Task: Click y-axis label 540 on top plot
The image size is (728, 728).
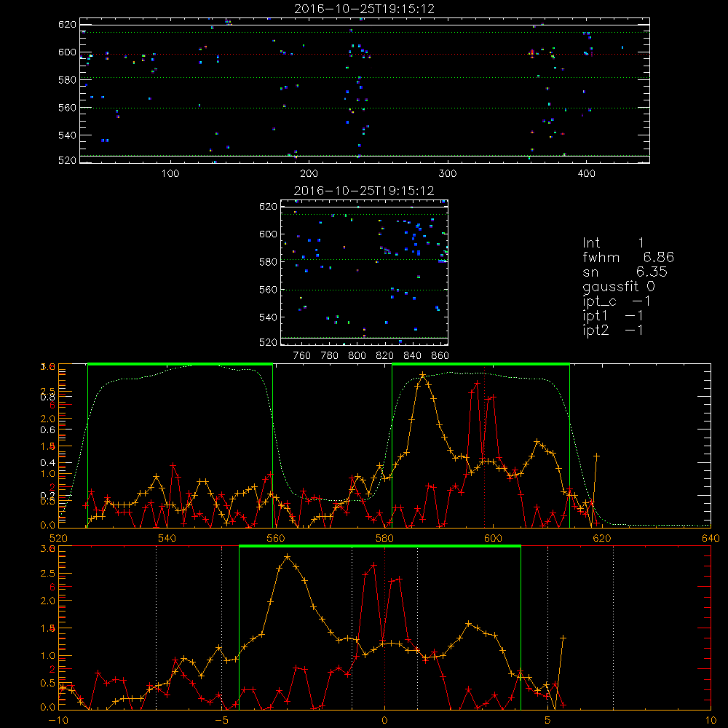Action: click(67, 135)
